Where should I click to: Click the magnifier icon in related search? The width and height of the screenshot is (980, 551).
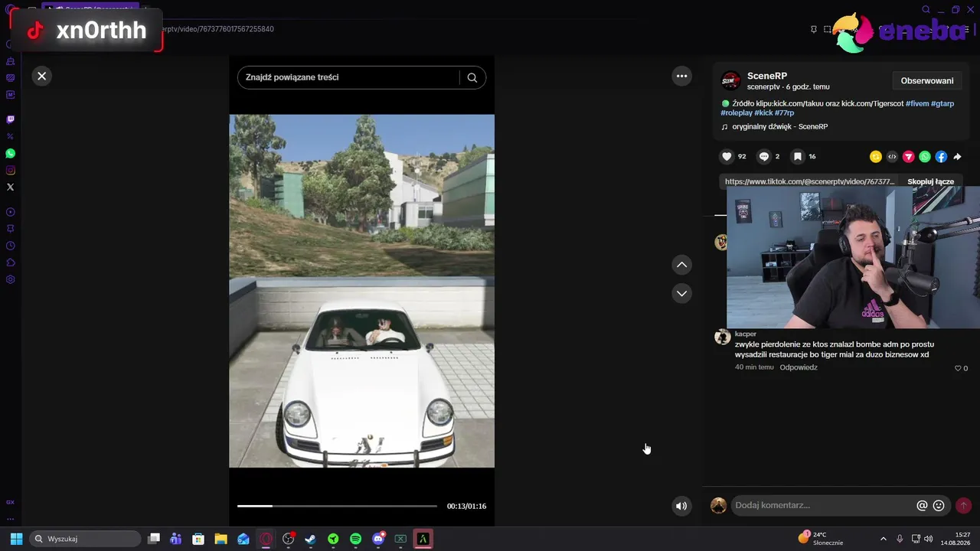pyautogui.click(x=472, y=77)
